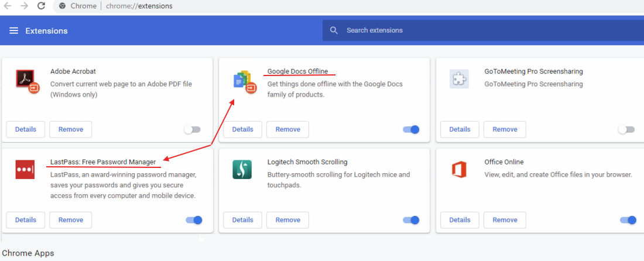Open Details for Adobe Acrobat

[x=25, y=129]
